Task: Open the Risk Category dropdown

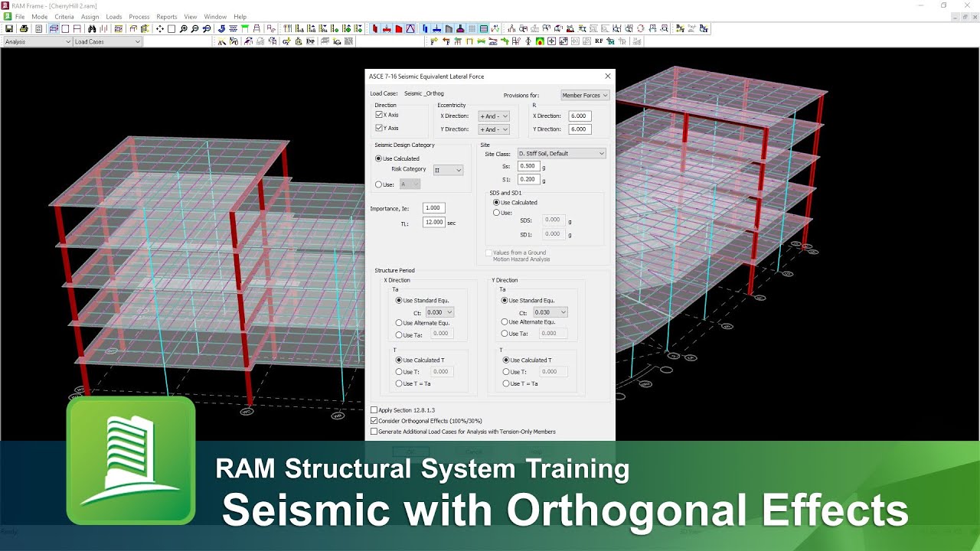Action: coord(448,170)
